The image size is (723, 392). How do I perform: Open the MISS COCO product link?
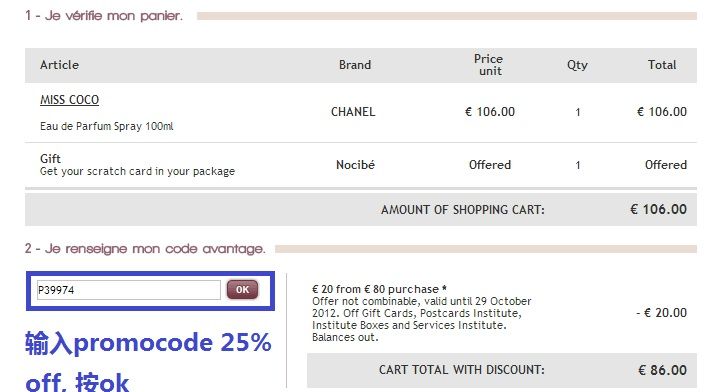tap(69, 100)
